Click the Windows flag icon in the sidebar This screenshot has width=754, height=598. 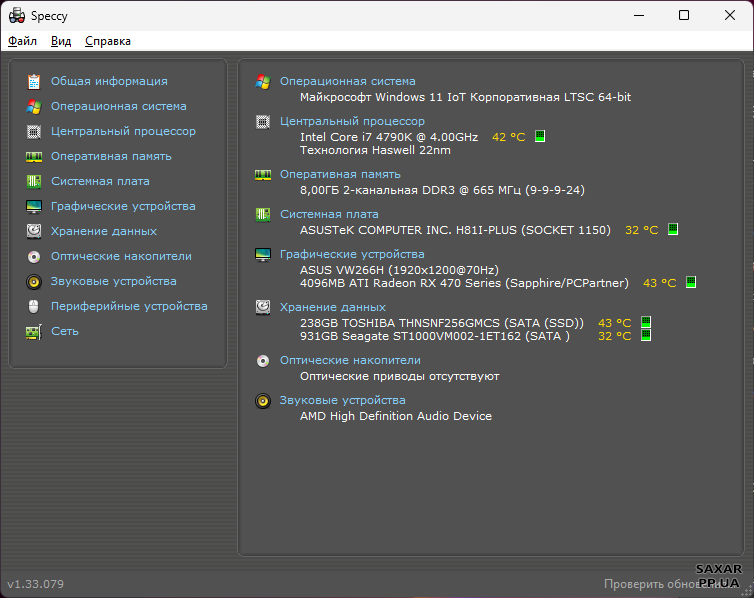pos(34,106)
